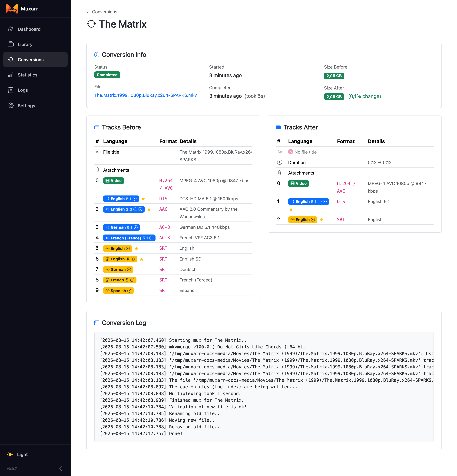This screenshot has width=457, height=476.
Task: Click the DTS format in Tracks Before
Action: point(163,199)
